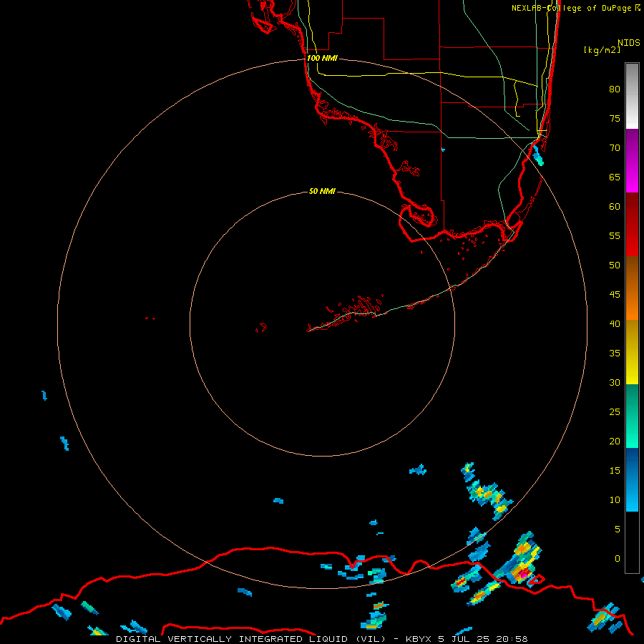Click the "100 NMI" range ring label
The image size is (644, 644).
click(322, 58)
